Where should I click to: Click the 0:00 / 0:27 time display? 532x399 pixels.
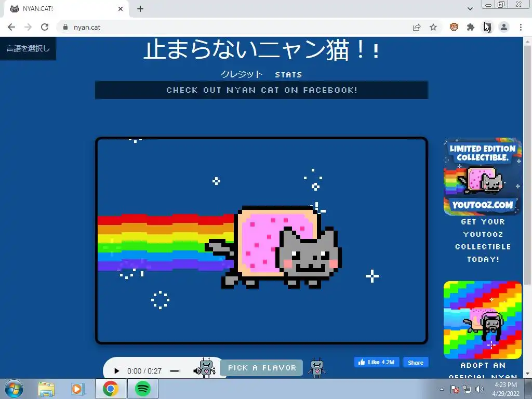pyautogui.click(x=144, y=371)
